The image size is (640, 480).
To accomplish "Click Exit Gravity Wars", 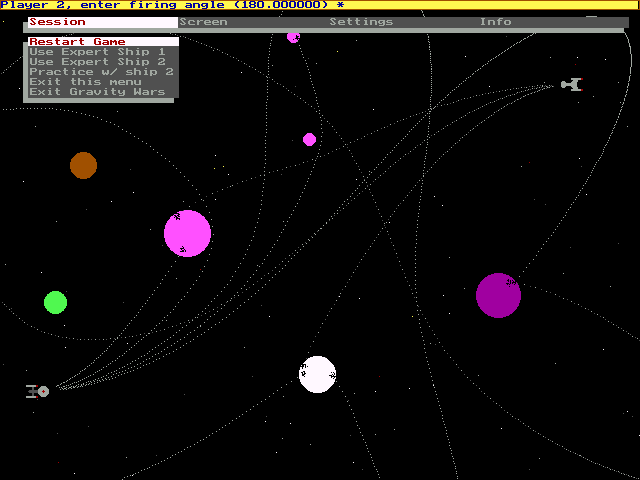I will coord(103,92).
